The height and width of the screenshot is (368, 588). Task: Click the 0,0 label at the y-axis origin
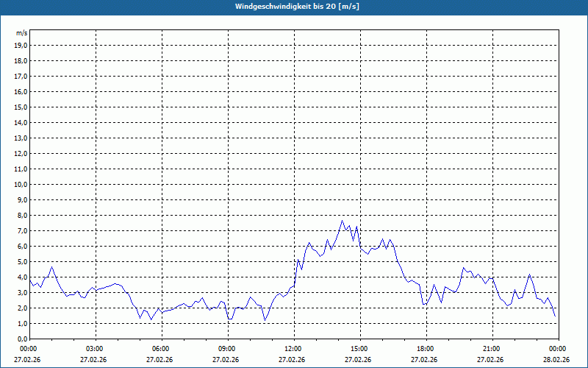pos(22,339)
